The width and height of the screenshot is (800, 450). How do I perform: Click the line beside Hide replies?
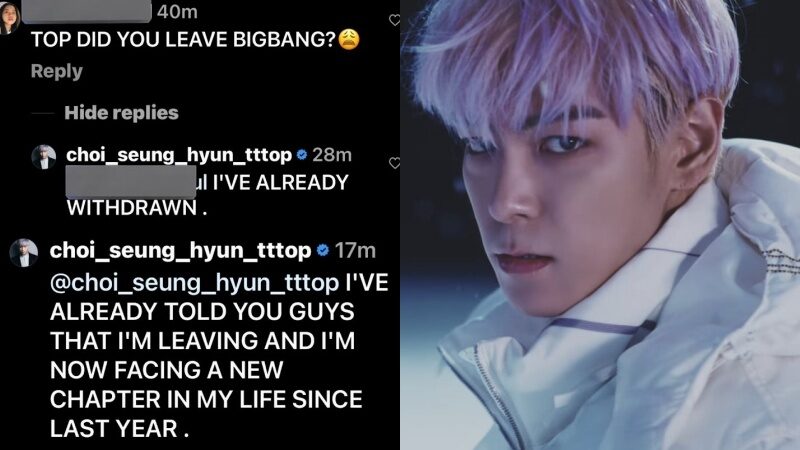tap(42, 113)
